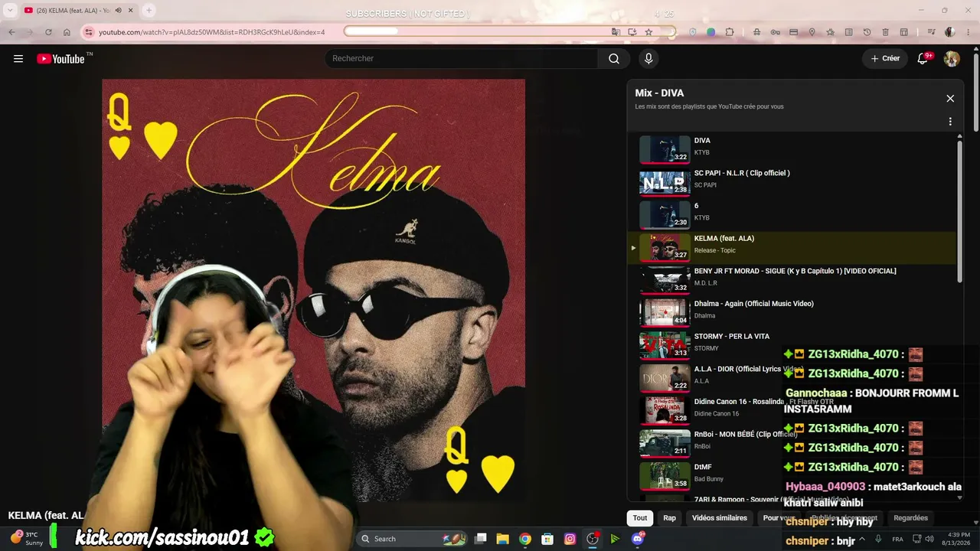Open the browser home page icon
This screenshot has width=980, height=551.
(x=67, y=32)
